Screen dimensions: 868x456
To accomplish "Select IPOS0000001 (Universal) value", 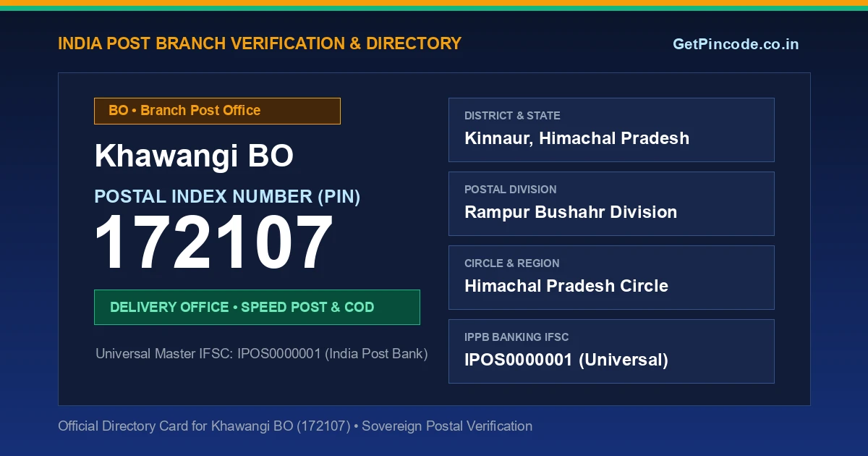I will coord(566,360).
